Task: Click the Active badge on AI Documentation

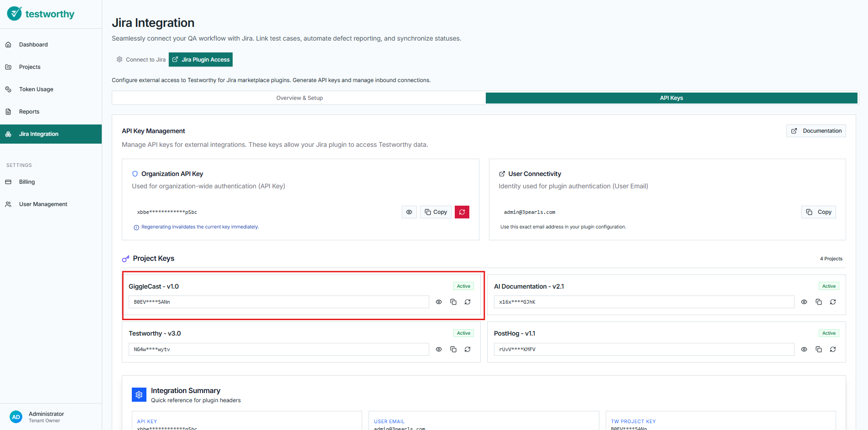Action: [829, 286]
